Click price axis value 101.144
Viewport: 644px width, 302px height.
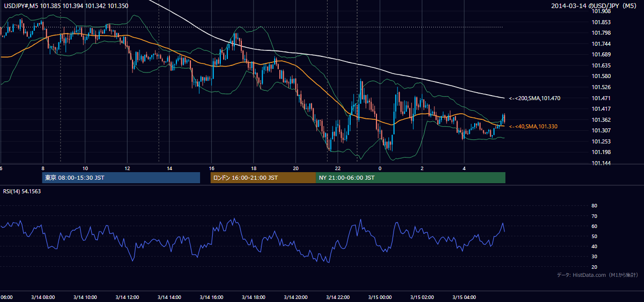(x=601, y=163)
